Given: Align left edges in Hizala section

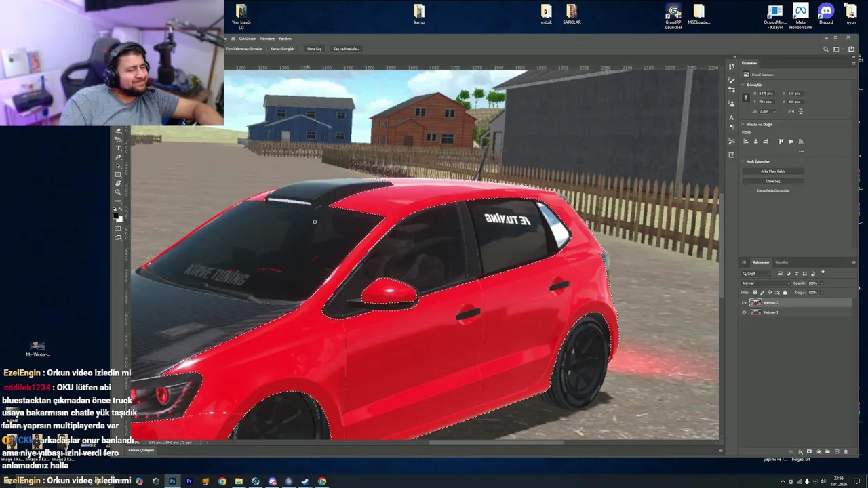Looking at the screenshot, I should (746, 141).
